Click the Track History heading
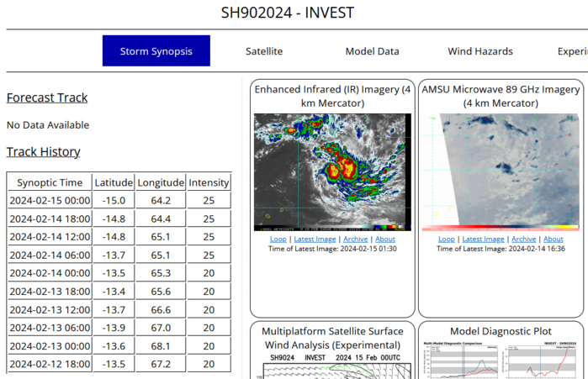The height and width of the screenshot is (379, 588). tap(44, 152)
